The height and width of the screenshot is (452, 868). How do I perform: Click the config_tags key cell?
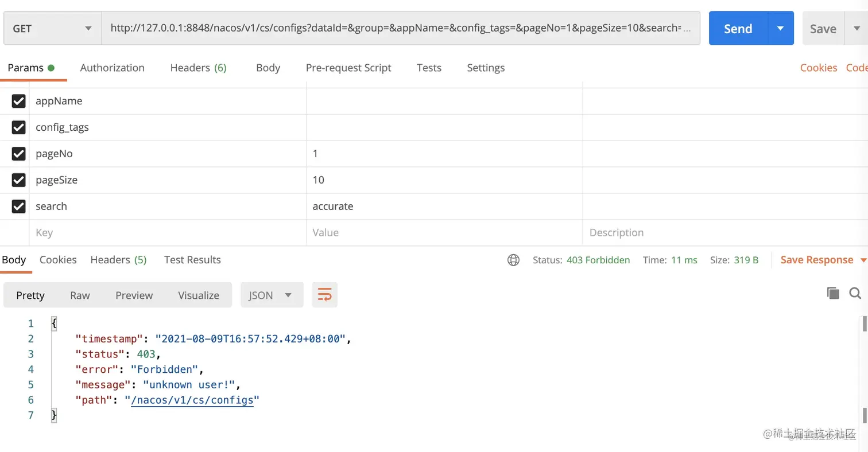point(168,127)
